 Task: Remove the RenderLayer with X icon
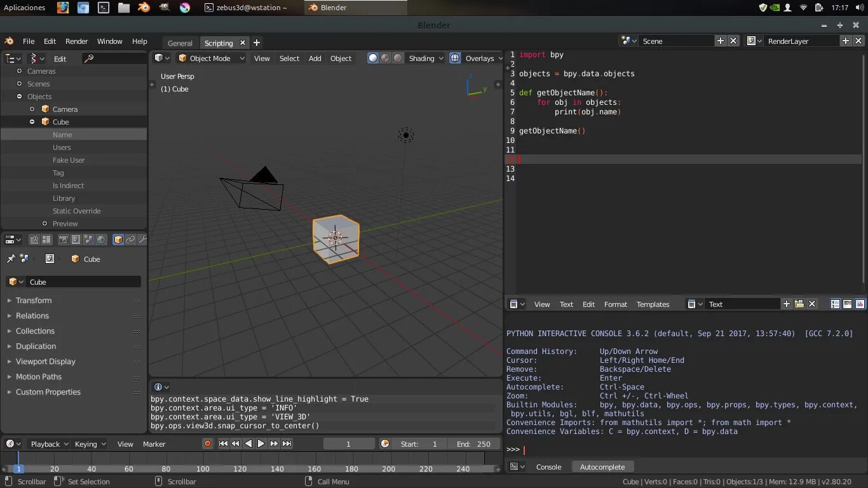(858, 41)
